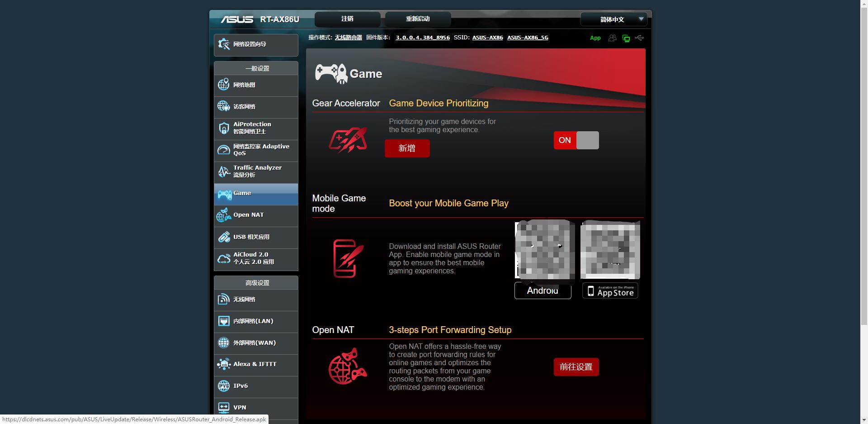The width and height of the screenshot is (868, 424).
Task: Click the IPv6 icon
Action: click(x=224, y=386)
